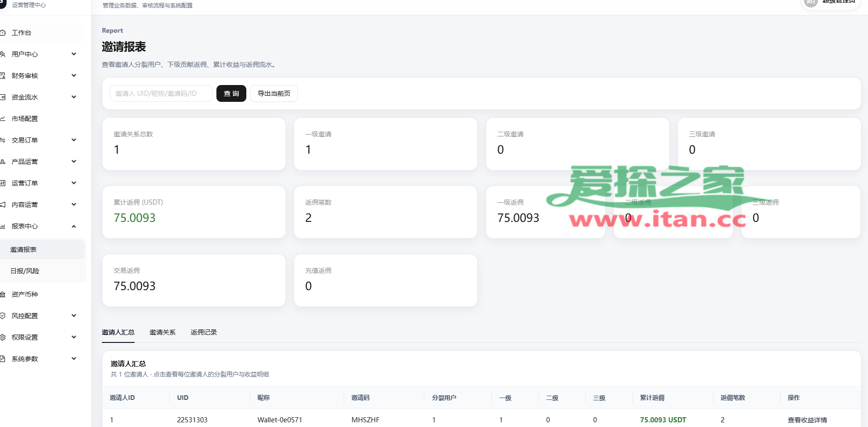Open the 资产币种 menu item
Viewport: 868px width, 427px height.
click(x=42, y=294)
